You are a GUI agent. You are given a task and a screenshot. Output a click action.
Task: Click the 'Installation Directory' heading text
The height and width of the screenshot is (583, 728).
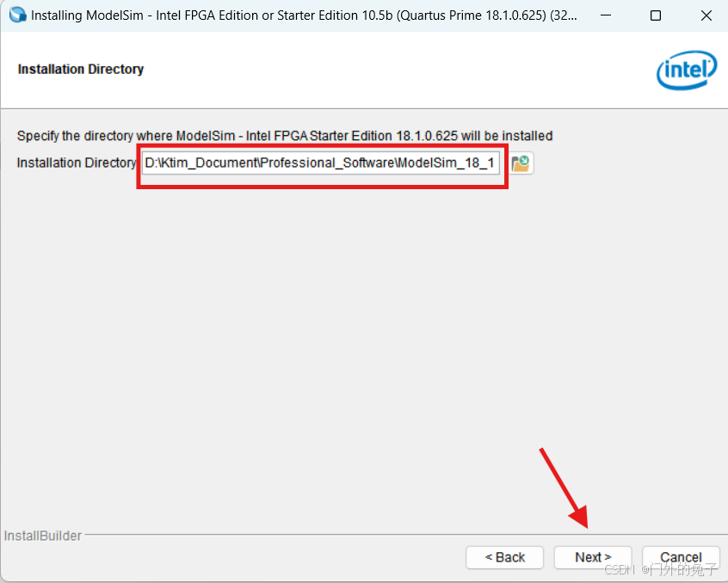[81, 69]
